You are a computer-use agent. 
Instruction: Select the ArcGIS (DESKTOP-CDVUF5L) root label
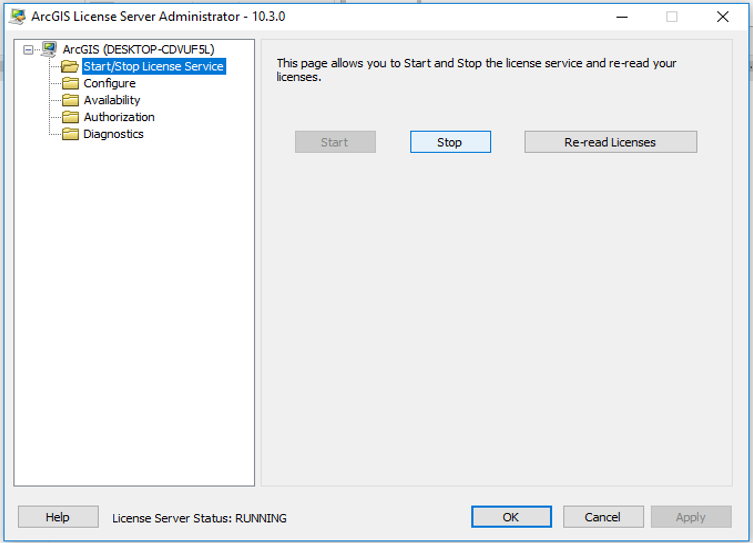(138, 49)
